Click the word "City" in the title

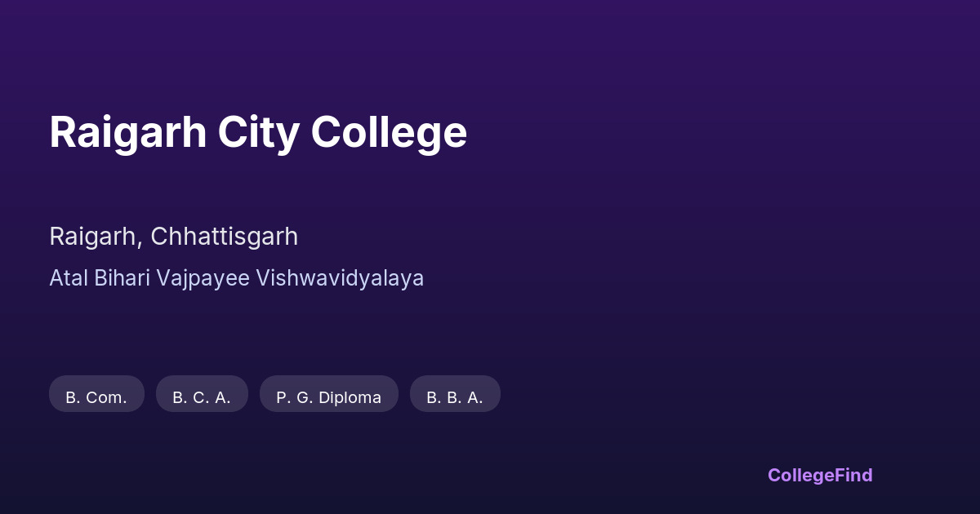(x=258, y=132)
